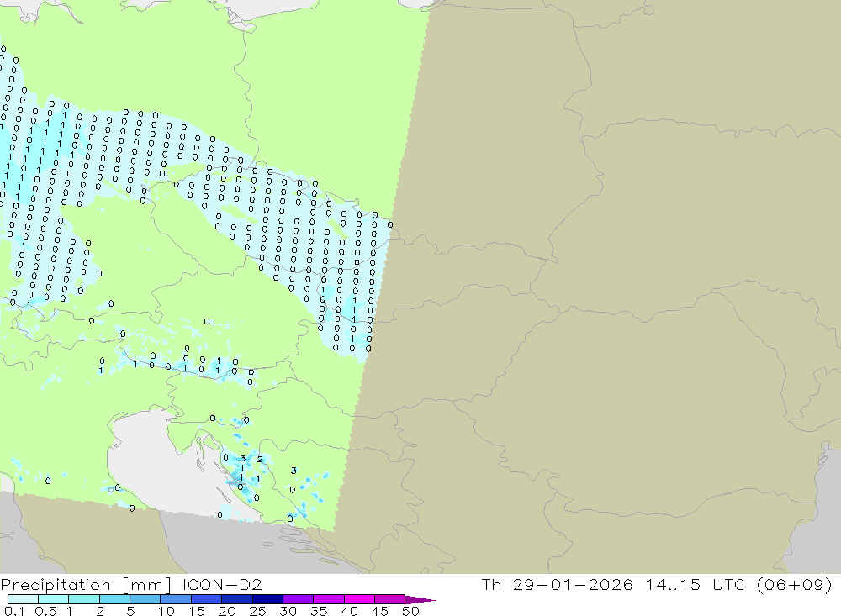Click the 0.1–0.5 mm palest cyan legend swatch
The image size is (841, 616).
click(23, 599)
